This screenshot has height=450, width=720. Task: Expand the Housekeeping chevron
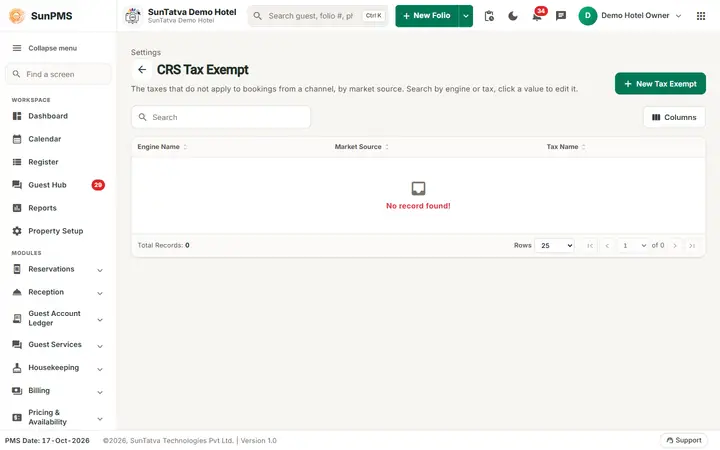(100, 369)
